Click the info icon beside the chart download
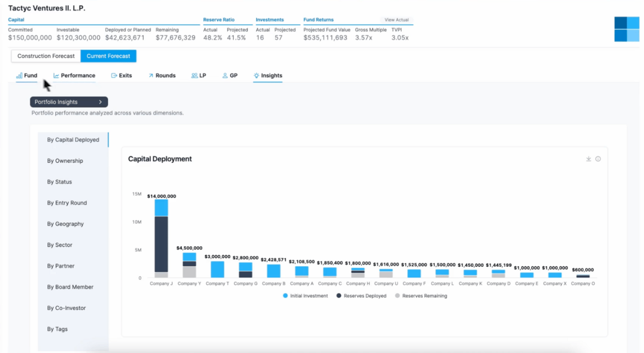644x353 pixels. coord(598,159)
